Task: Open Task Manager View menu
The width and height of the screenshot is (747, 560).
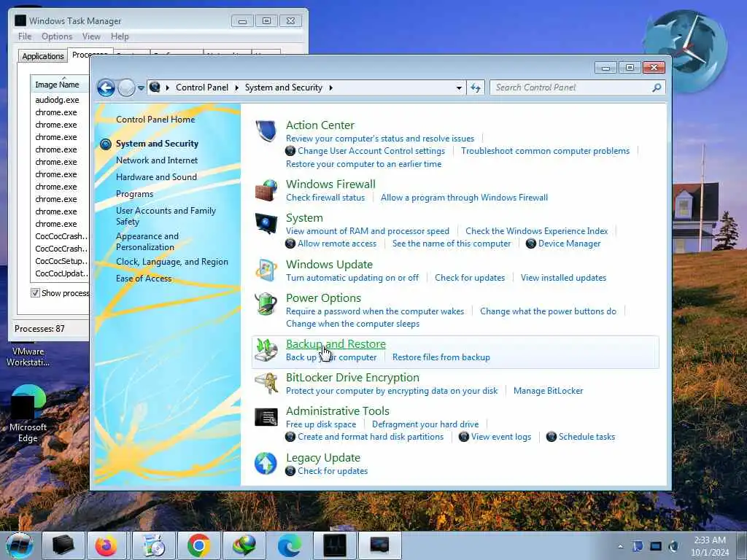Action: (91, 36)
